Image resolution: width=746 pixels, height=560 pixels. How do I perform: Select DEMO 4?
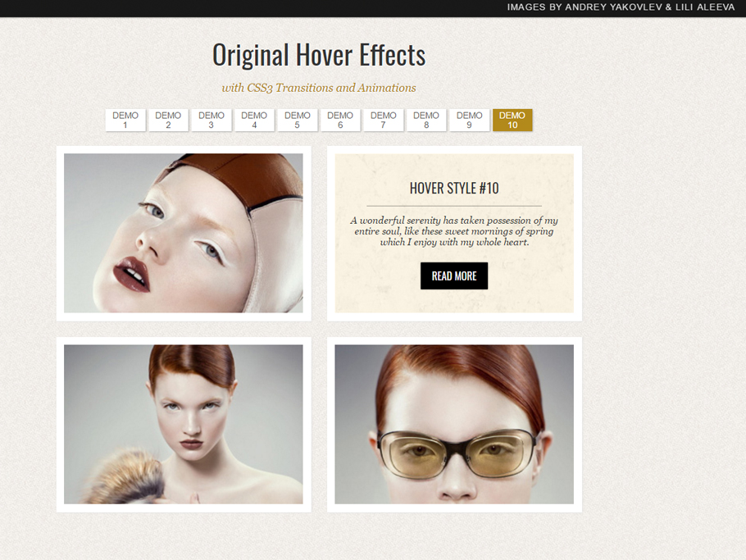pyautogui.click(x=254, y=119)
